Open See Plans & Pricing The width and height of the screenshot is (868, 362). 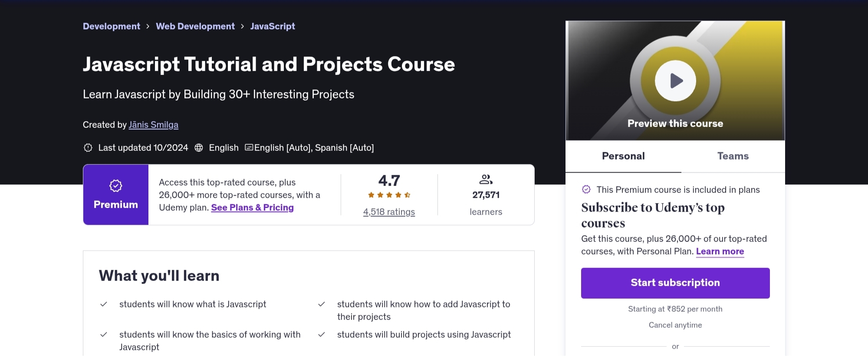[x=252, y=208]
